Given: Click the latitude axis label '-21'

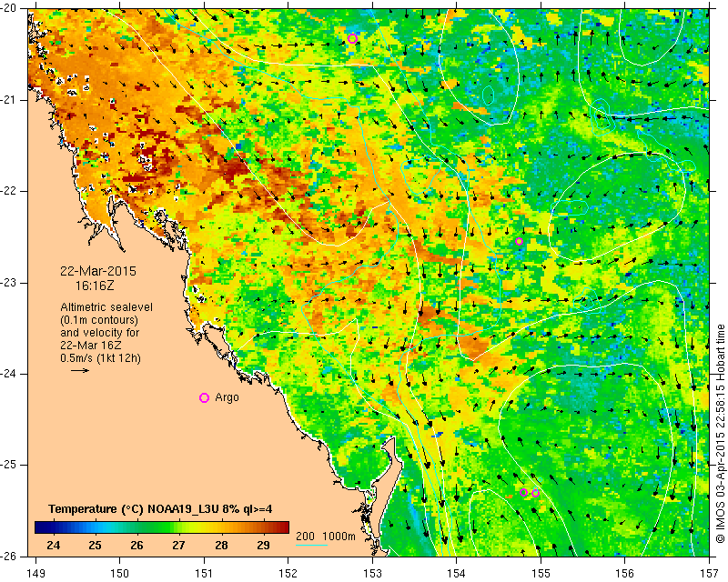Looking at the screenshot, I should [x=8, y=100].
